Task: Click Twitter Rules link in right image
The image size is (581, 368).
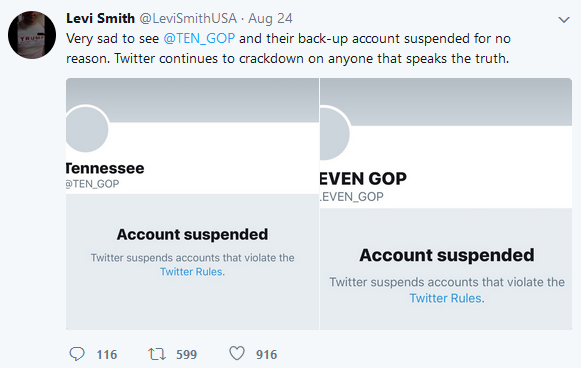Action: [445, 298]
